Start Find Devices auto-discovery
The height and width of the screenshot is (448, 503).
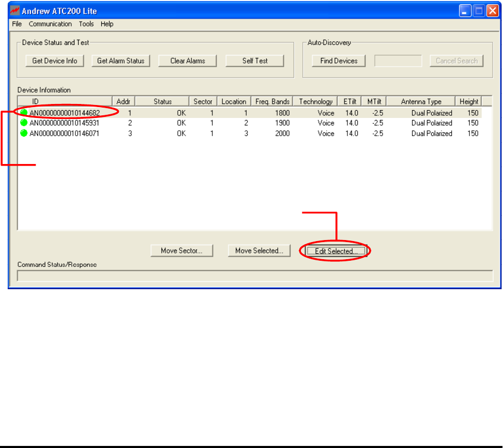339,61
